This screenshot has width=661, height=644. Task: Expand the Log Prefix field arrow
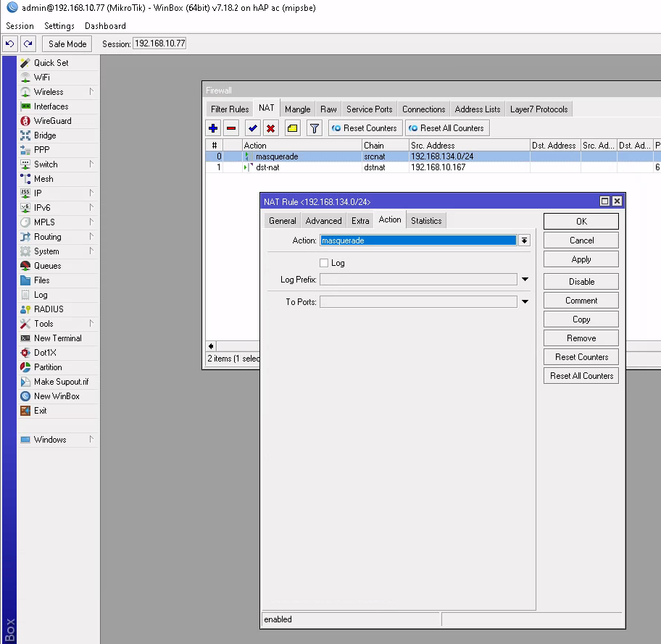(525, 280)
